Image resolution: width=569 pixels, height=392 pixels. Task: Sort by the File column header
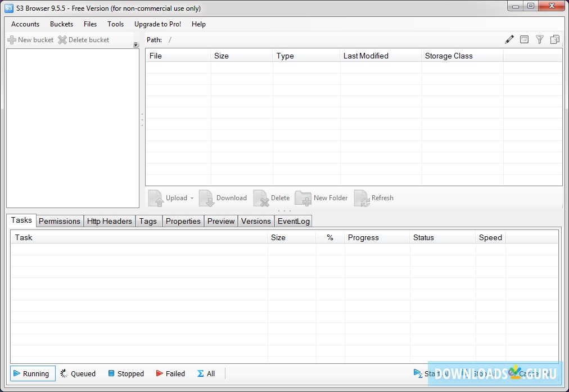[178, 56]
